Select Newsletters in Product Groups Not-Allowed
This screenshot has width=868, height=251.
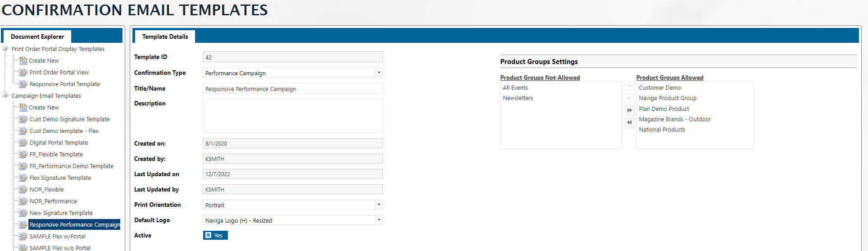[x=518, y=98]
